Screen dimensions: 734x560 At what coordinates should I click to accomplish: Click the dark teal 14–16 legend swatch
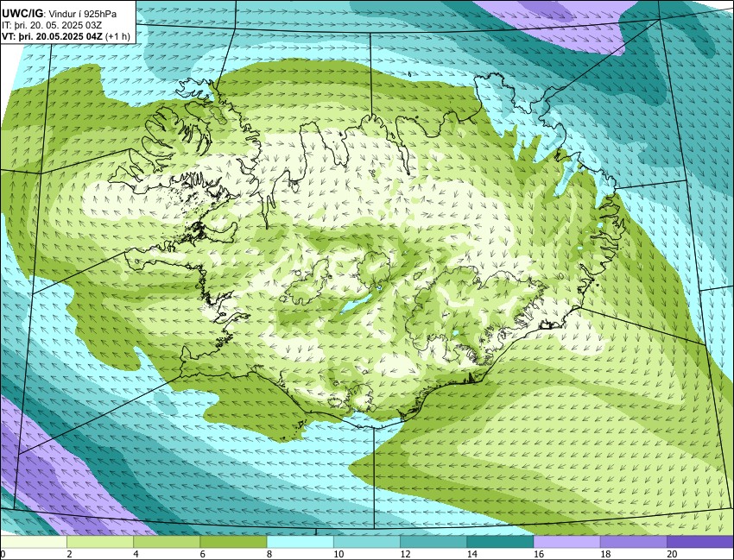(x=500, y=542)
